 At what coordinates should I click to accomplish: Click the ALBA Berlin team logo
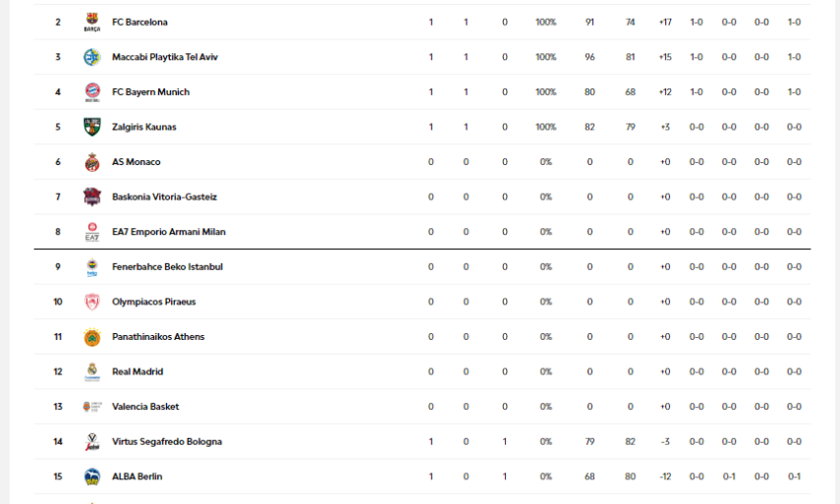point(91,476)
